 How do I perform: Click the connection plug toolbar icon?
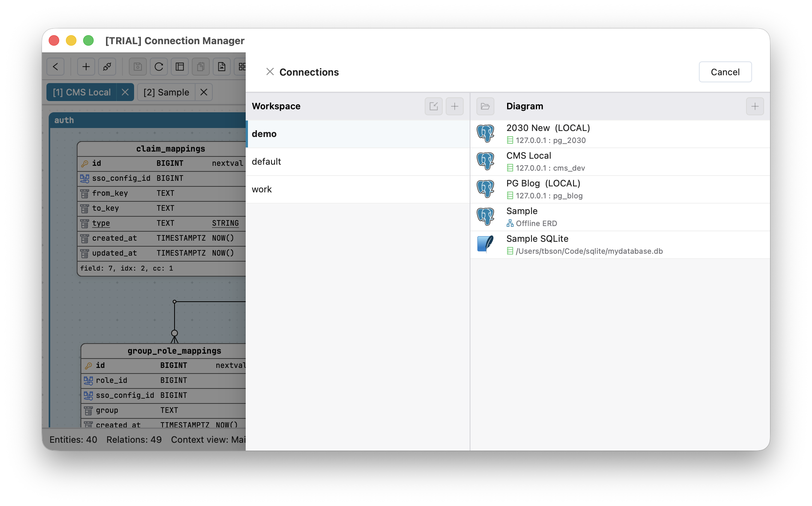pyautogui.click(x=107, y=67)
